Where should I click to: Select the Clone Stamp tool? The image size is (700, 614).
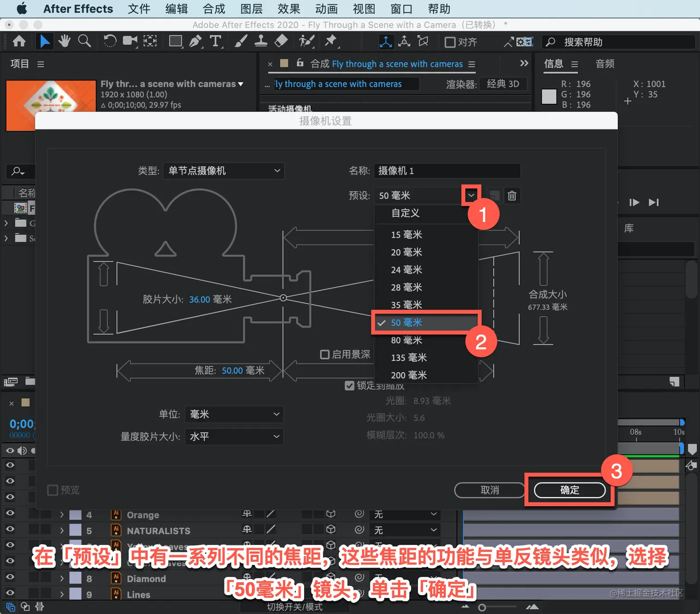[x=261, y=42]
